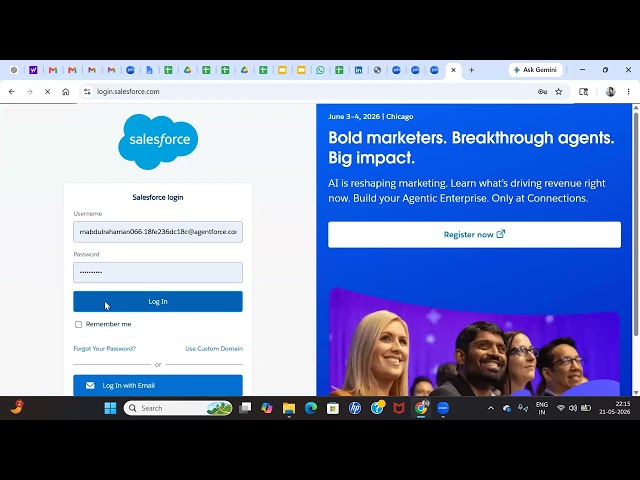This screenshot has width=640, height=480.
Task: Click the volume speaker tray icon
Action: click(573, 408)
